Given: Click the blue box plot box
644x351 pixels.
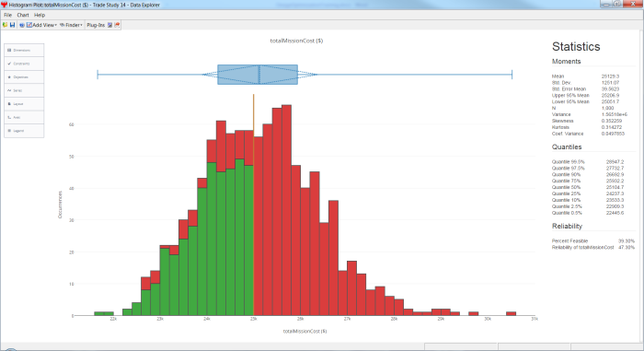Looking at the screenshot, I should coord(258,75).
